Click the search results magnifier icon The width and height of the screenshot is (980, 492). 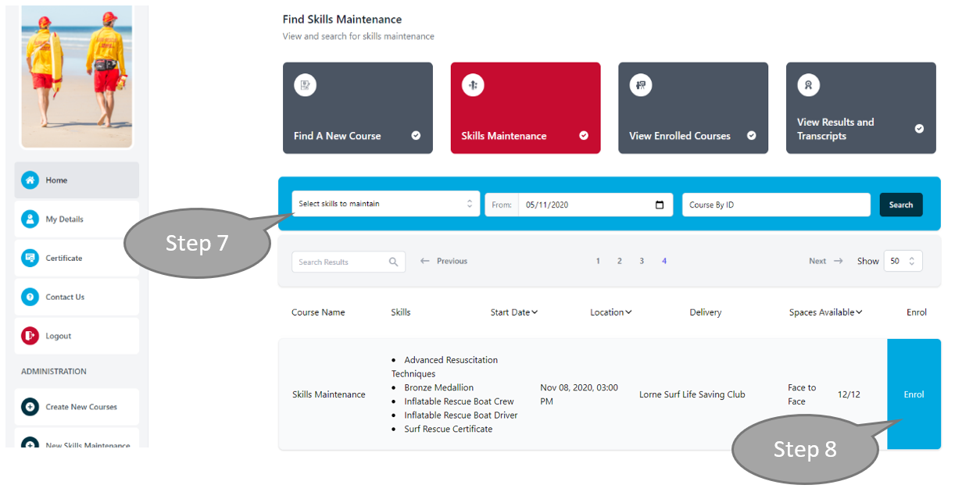coord(393,262)
